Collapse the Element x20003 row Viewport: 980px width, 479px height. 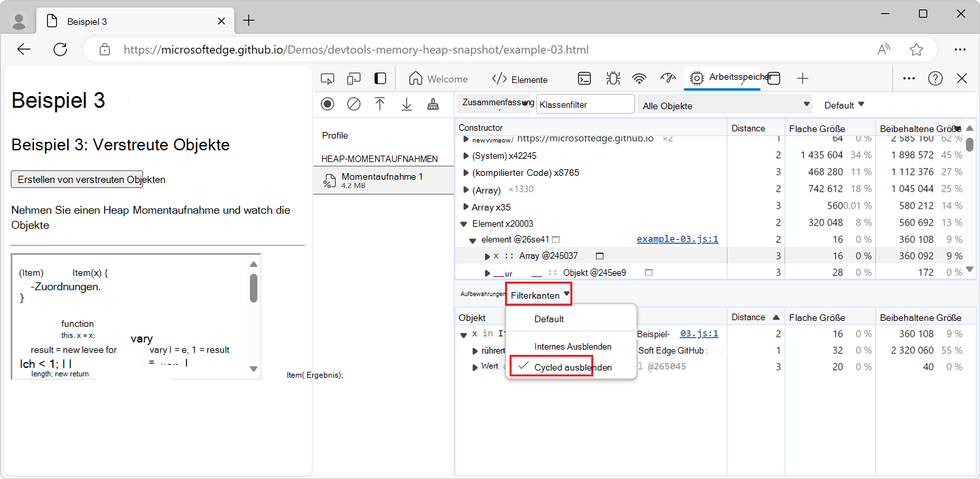(x=464, y=223)
